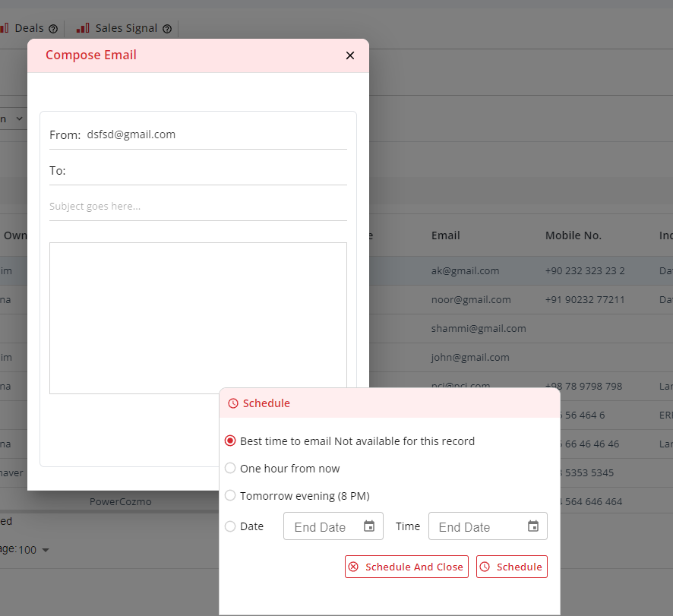
Task: Click the Sales Signal help question mark icon
Action: (x=167, y=29)
